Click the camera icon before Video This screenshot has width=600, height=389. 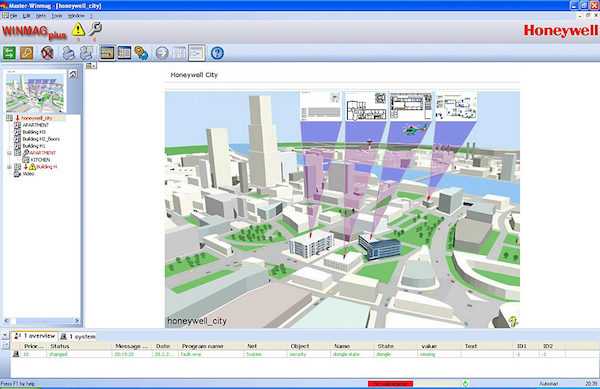pos(17,174)
